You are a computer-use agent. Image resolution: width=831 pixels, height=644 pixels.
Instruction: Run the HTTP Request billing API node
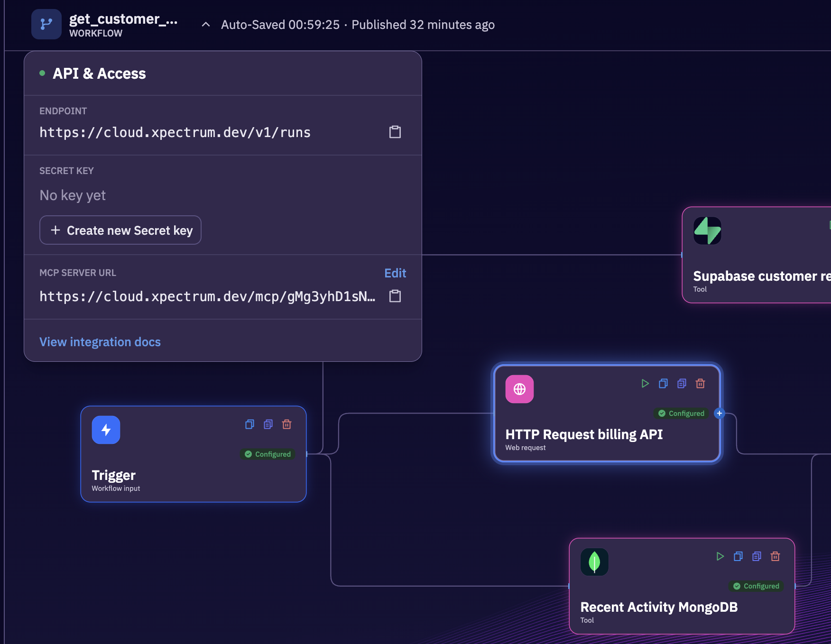pos(645,383)
